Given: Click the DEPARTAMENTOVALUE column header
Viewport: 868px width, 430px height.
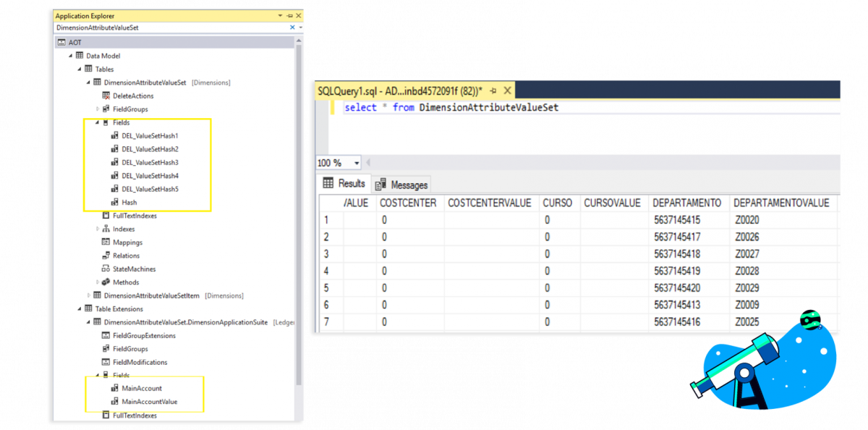Looking at the screenshot, I should tap(783, 203).
